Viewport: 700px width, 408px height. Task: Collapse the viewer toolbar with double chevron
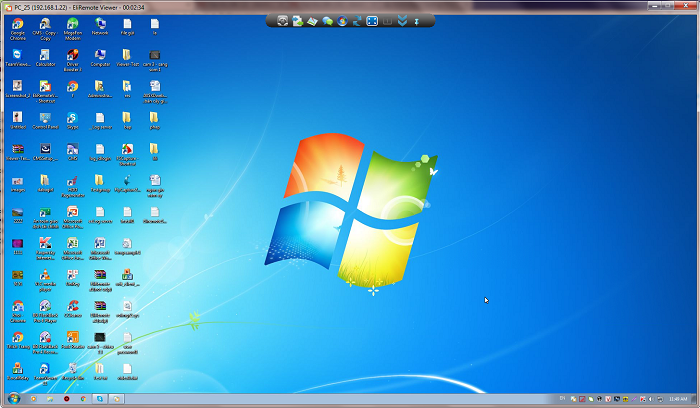[402, 21]
